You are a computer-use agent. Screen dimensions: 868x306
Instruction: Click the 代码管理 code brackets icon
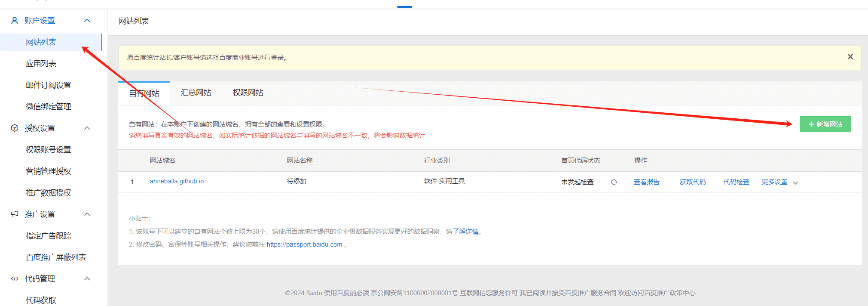[15, 278]
